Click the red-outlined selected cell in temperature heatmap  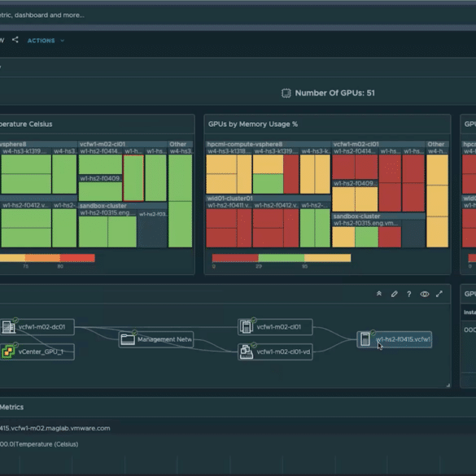(133, 178)
